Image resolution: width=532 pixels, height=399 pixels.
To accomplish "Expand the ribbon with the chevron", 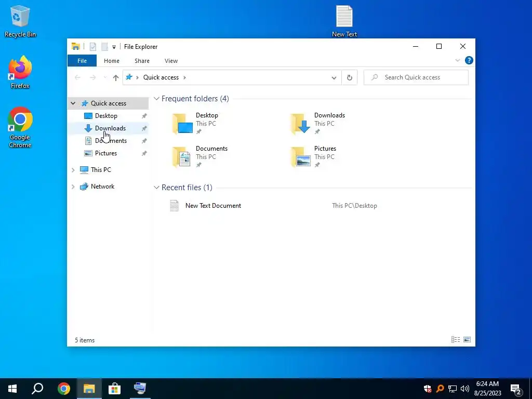I will (x=457, y=60).
